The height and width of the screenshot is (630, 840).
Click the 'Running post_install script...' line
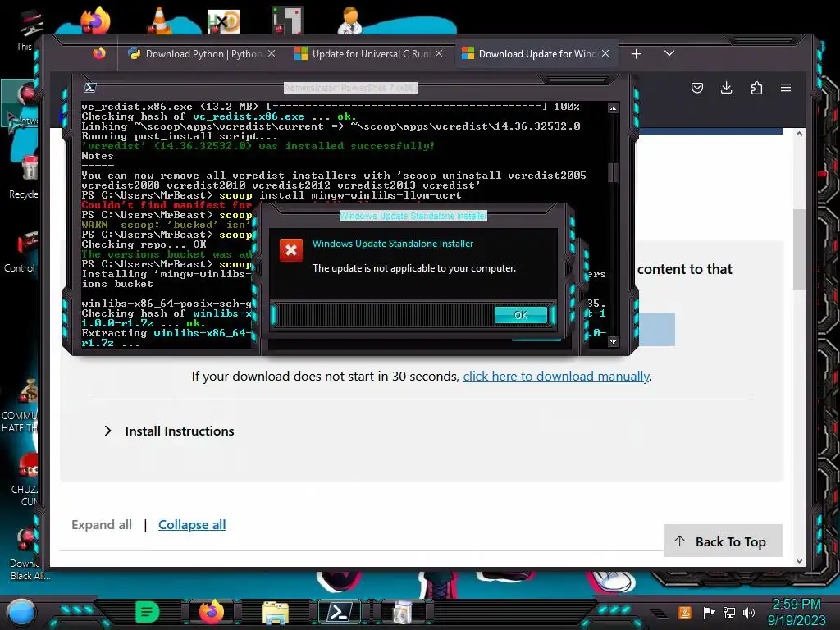tap(180, 136)
